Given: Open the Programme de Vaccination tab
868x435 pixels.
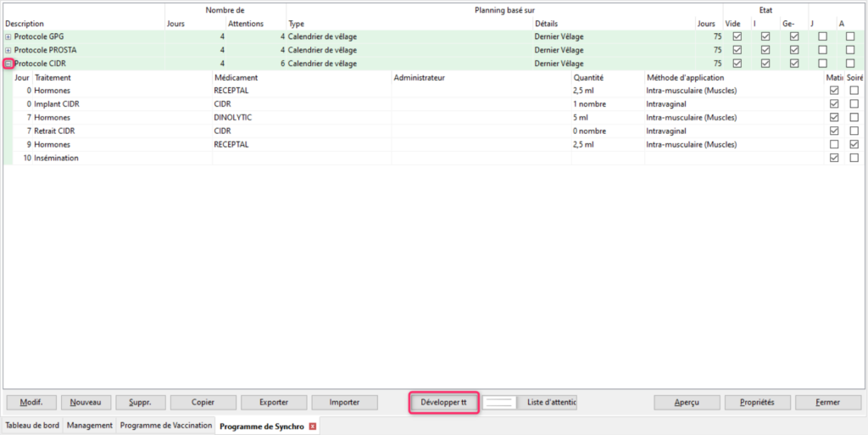Looking at the screenshot, I should (166, 426).
